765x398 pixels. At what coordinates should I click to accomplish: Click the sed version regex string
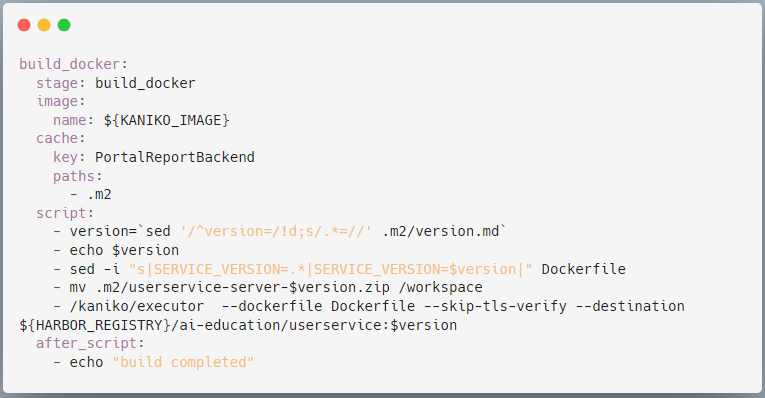(x=276, y=231)
